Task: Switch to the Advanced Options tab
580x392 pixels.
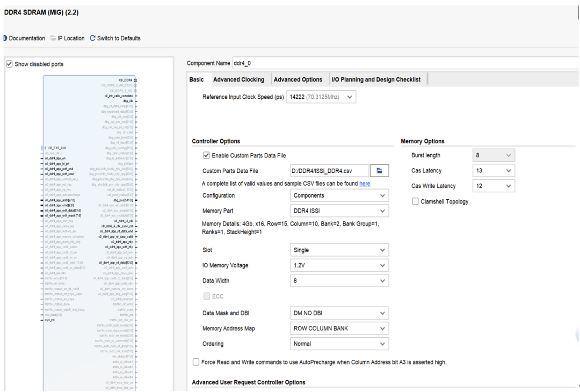Action: (298, 79)
